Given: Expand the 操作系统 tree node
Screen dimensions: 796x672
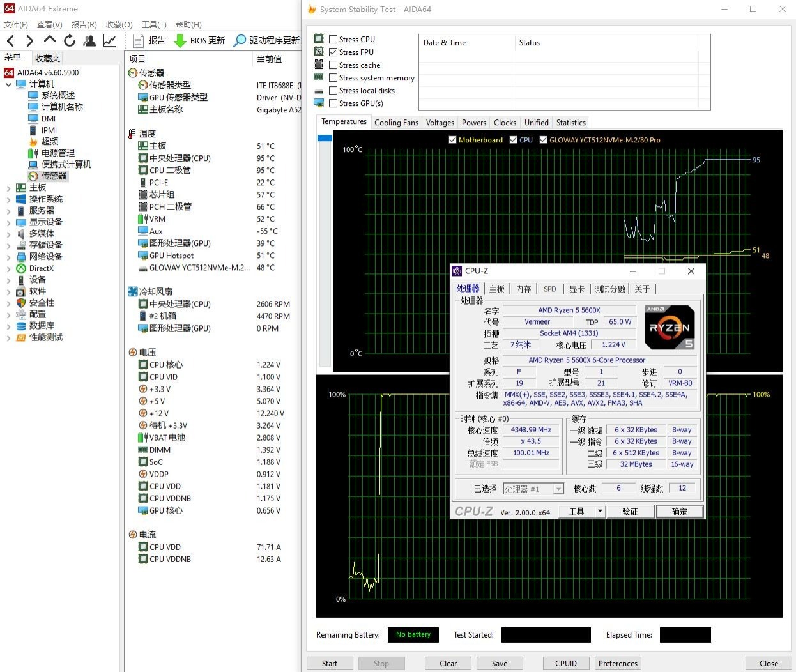Looking at the screenshot, I should pyautogui.click(x=8, y=199).
